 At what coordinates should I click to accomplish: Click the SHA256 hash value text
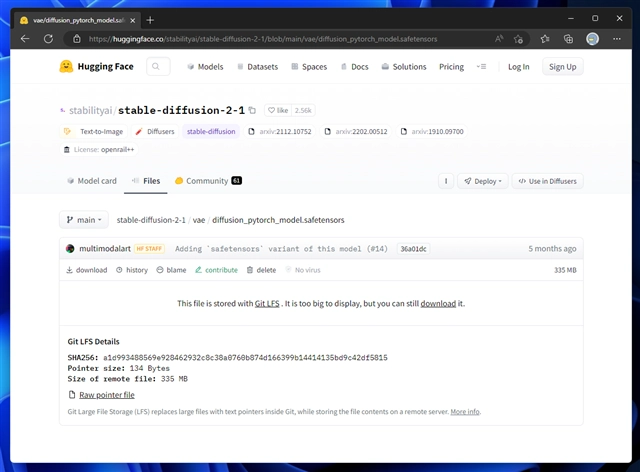click(245, 358)
